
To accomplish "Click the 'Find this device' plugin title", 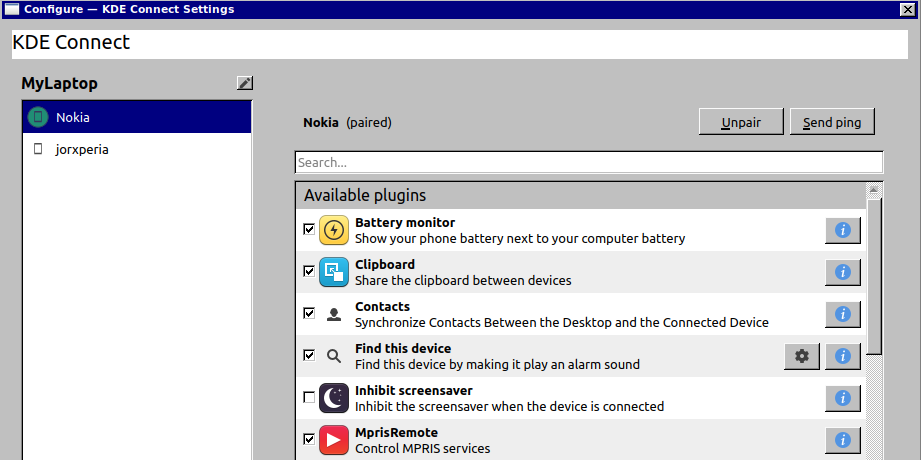I will coord(403,349).
